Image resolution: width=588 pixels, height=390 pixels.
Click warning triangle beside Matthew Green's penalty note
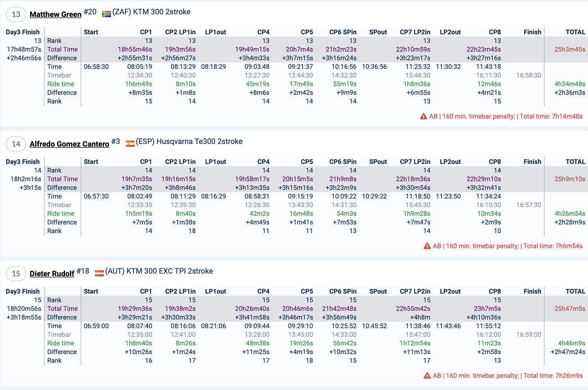pos(423,117)
